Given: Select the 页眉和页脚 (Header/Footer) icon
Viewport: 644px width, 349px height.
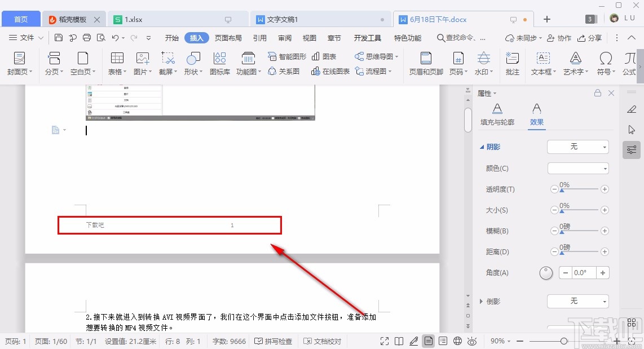Looking at the screenshot, I should 425,62.
